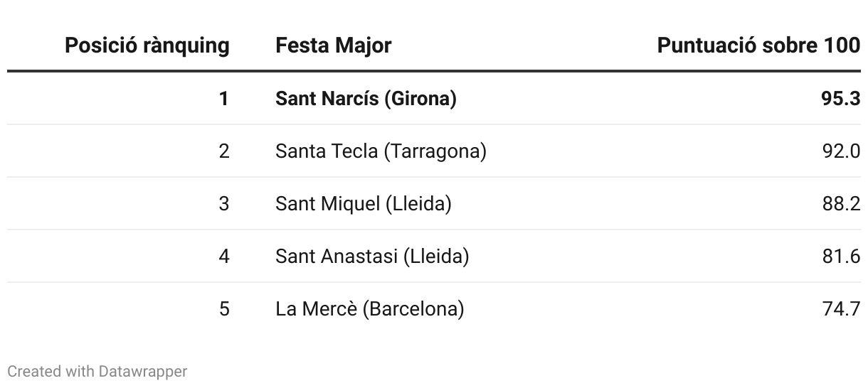Select the Sant Miquel (Lleida) cell
868x388 pixels.
(x=363, y=204)
